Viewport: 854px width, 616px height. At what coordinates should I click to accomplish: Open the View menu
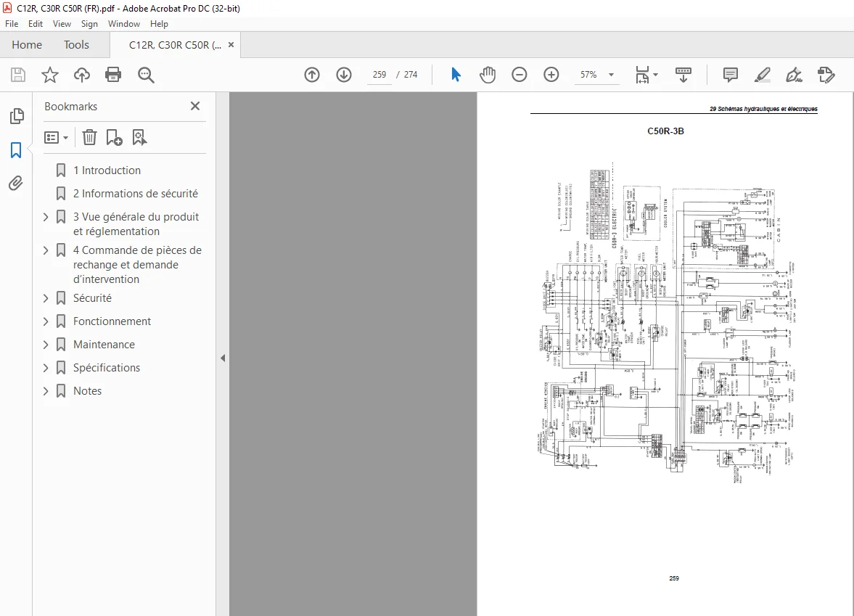click(62, 24)
